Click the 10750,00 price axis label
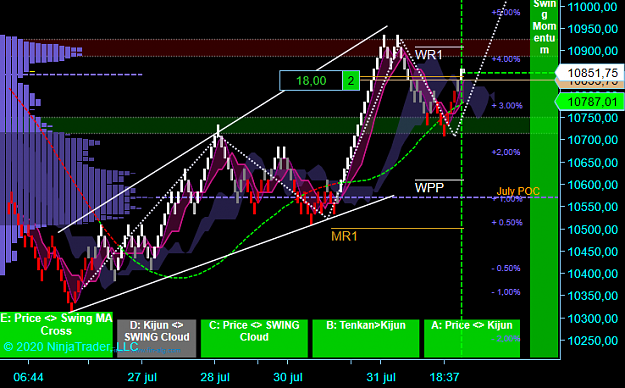 (593, 118)
